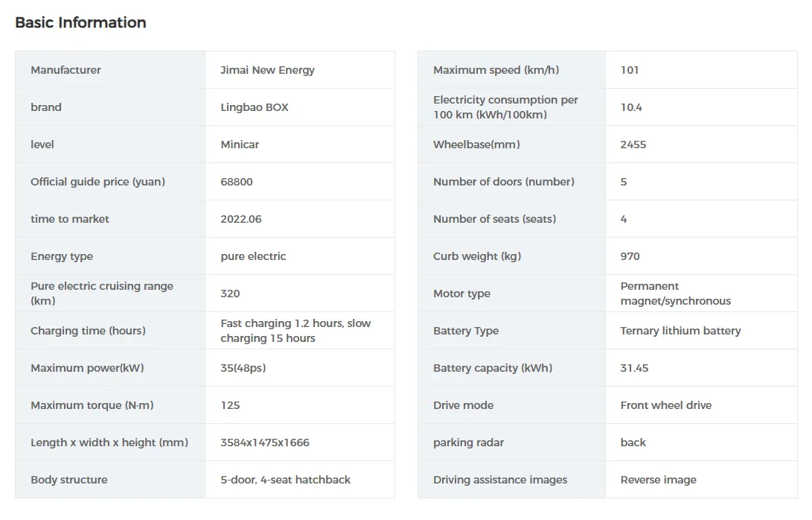Click the Minicar level value
The image size is (812, 520).
click(x=240, y=145)
